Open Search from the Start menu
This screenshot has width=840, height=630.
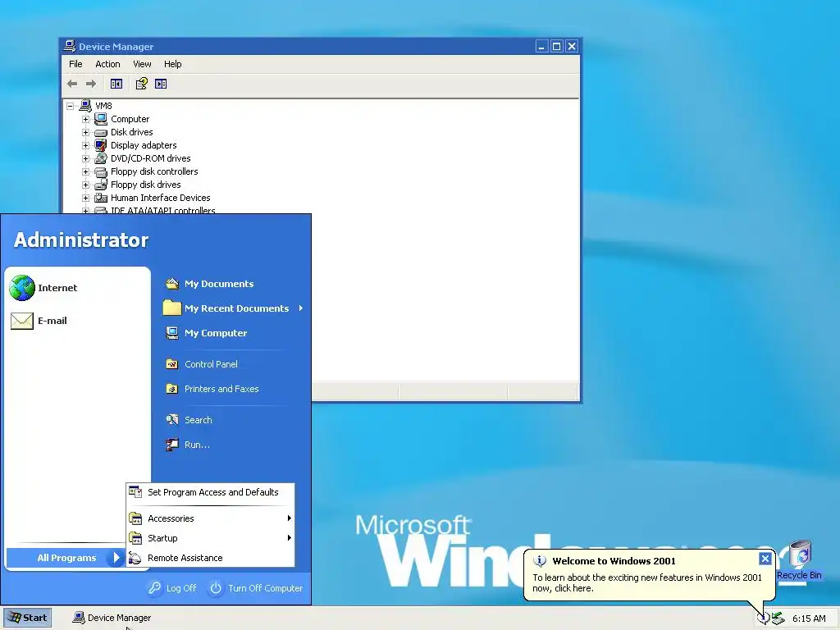[189, 420]
